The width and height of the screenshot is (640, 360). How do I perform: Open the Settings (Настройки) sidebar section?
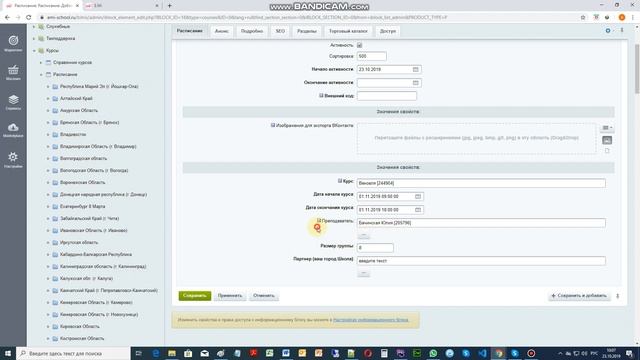13,160
